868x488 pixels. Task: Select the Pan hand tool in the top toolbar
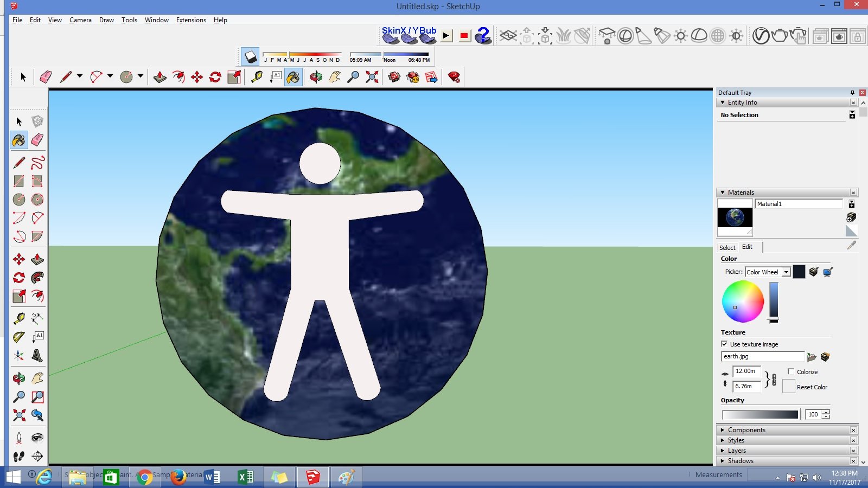coord(335,77)
